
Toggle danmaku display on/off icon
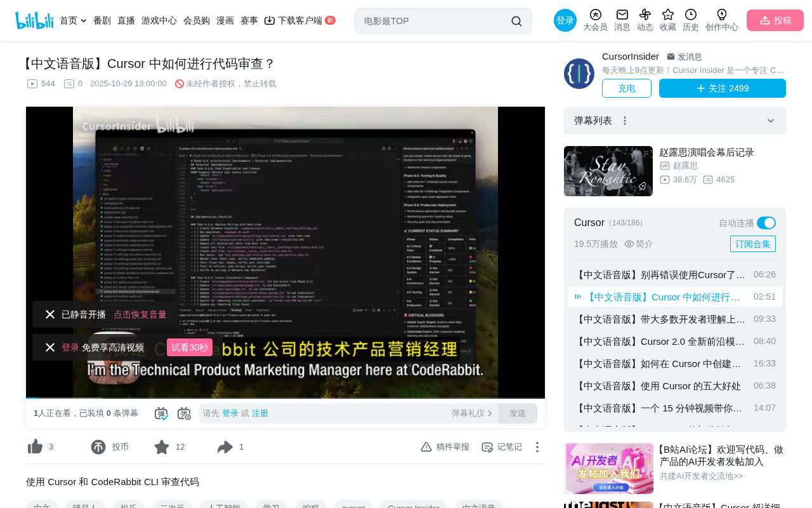(161, 413)
